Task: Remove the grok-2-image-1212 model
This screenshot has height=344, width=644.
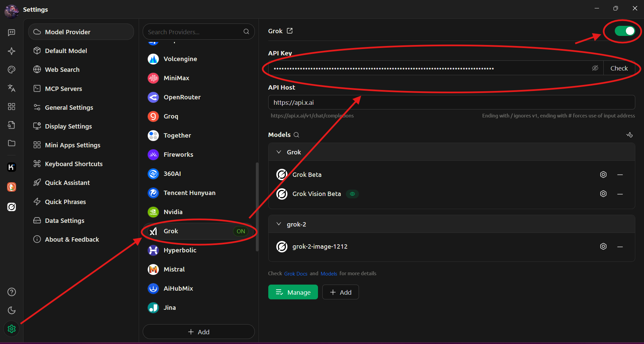Action: 620,247
